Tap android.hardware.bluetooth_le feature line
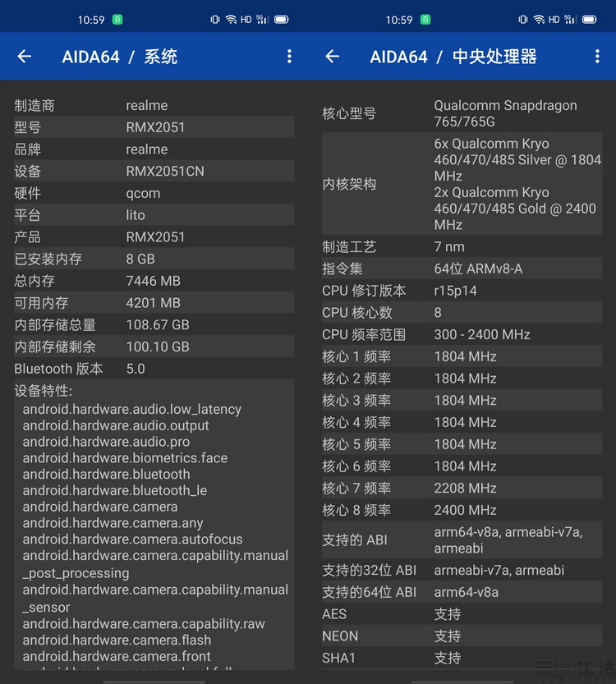This screenshot has width=616, height=684. tap(115, 490)
